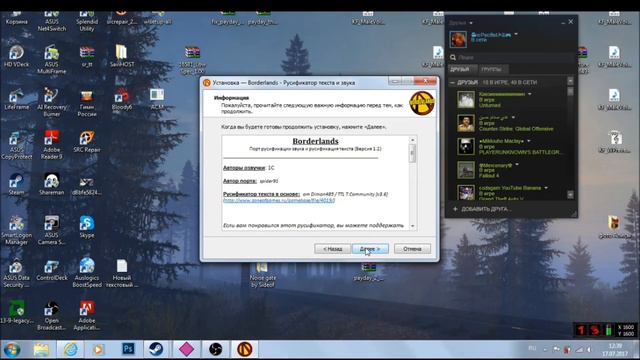Click installer info scrollbar down arrow
Image resolution: width=640 pixels, height=360 pixels.
pos(412,226)
